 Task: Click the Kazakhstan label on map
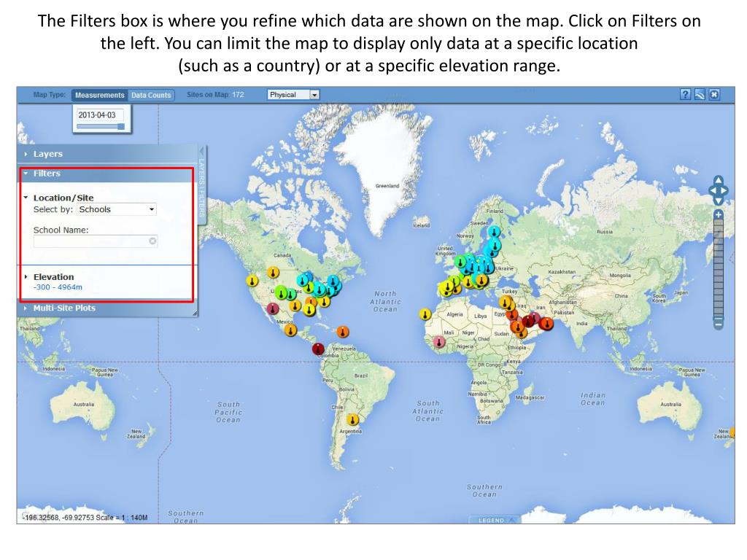click(x=562, y=271)
